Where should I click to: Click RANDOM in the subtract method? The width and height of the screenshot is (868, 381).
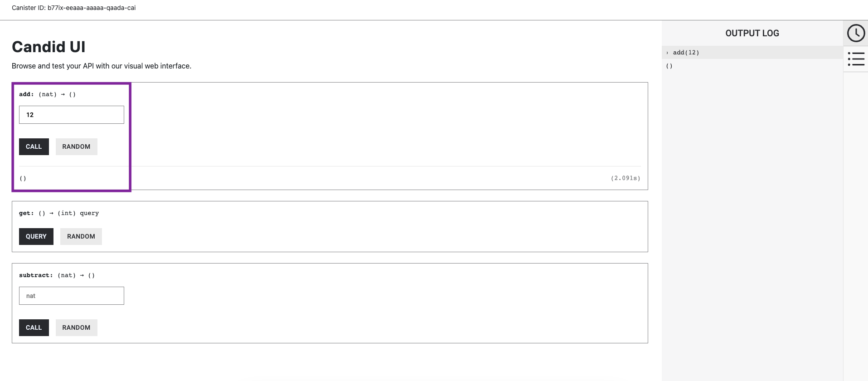[76, 327]
